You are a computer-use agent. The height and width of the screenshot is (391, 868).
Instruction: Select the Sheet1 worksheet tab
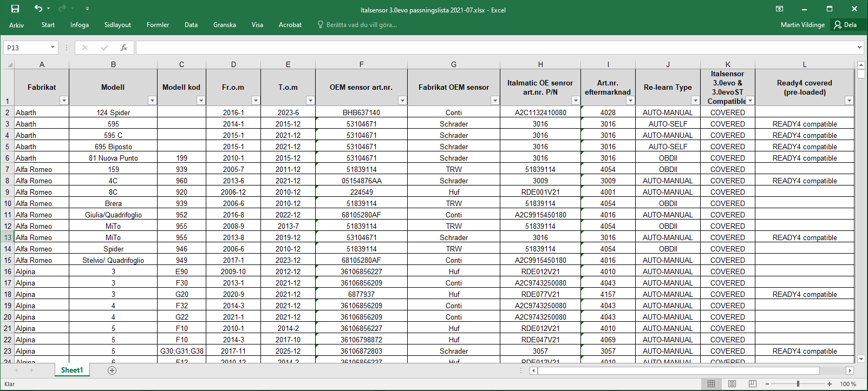[x=72, y=370]
